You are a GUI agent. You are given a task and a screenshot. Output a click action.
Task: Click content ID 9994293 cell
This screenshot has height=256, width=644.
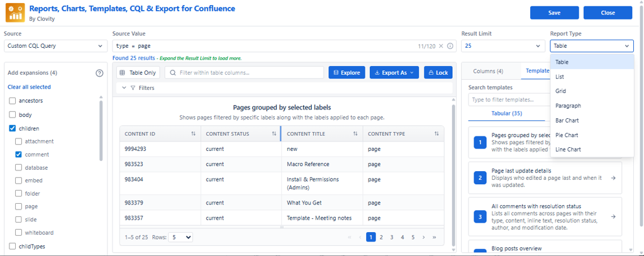160,149
